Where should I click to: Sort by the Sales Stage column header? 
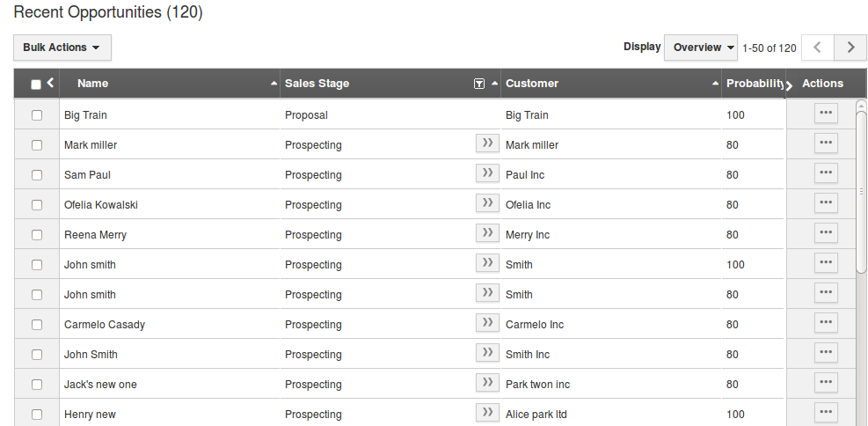tap(317, 84)
